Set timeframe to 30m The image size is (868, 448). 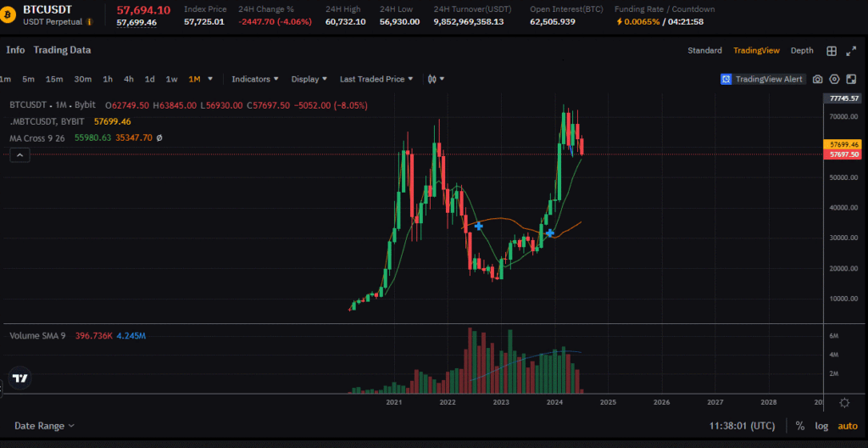[82, 79]
